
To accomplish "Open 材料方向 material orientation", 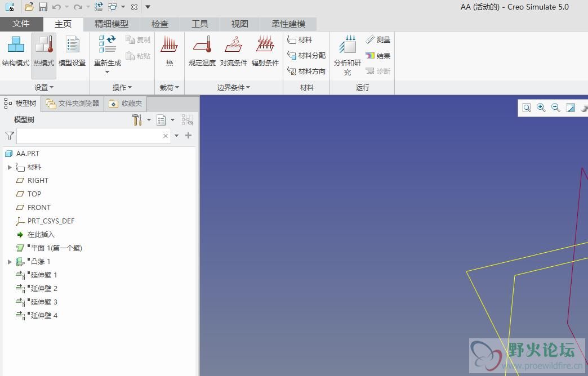I will tap(306, 71).
